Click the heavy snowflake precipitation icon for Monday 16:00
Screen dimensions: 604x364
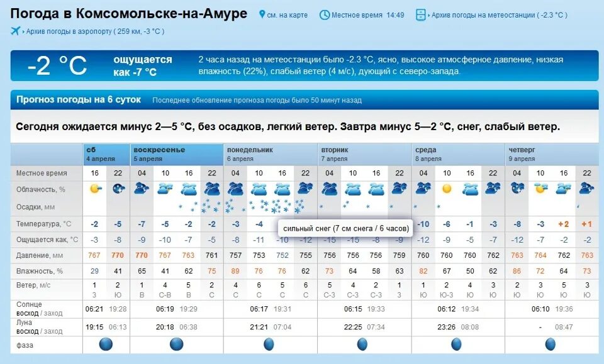(281, 207)
